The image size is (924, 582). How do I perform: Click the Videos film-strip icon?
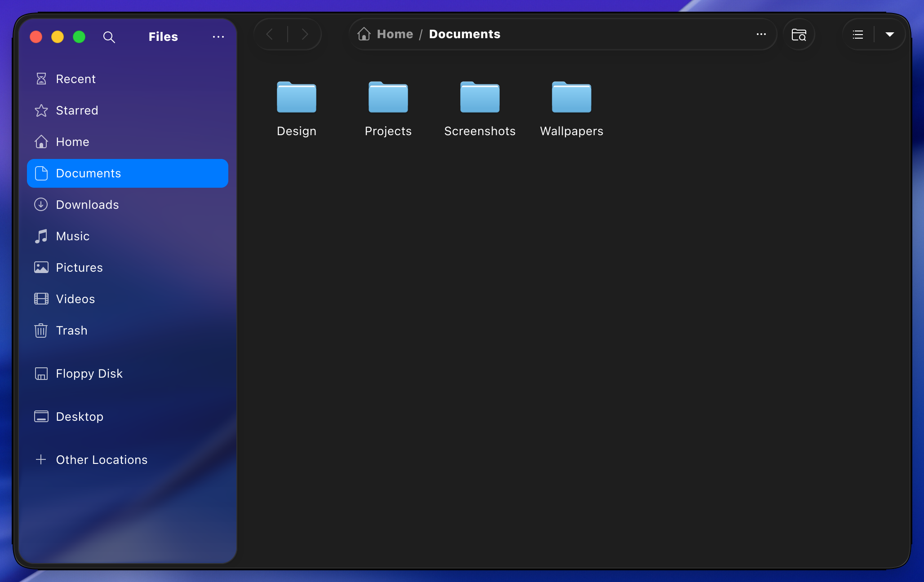tap(41, 299)
